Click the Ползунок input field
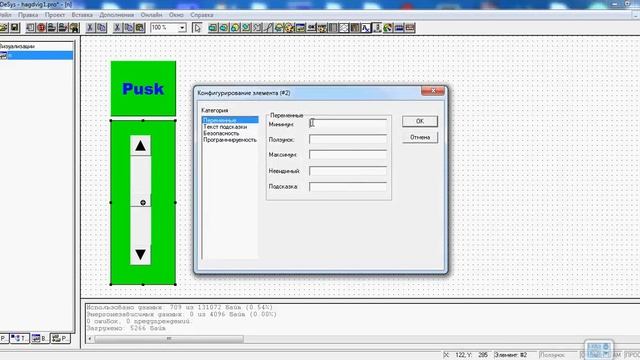Image resolution: width=640 pixels, height=360 pixels. tap(348, 140)
